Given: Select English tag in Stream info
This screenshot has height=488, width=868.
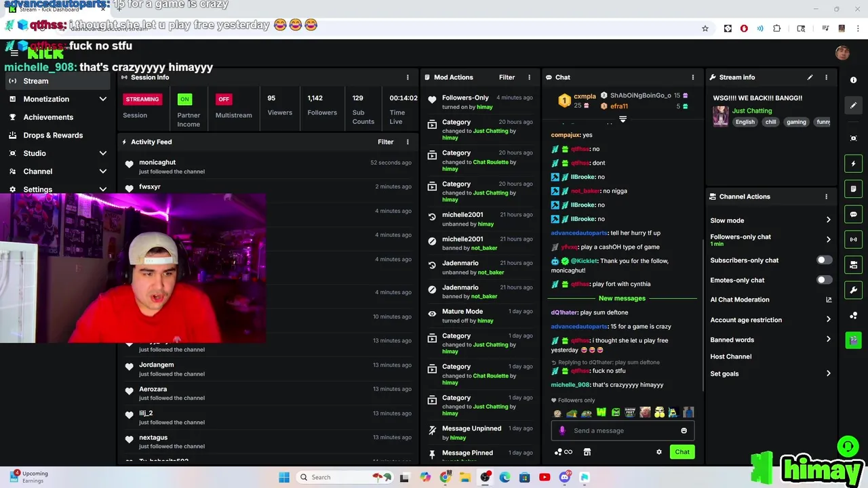Looking at the screenshot, I should [745, 122].
